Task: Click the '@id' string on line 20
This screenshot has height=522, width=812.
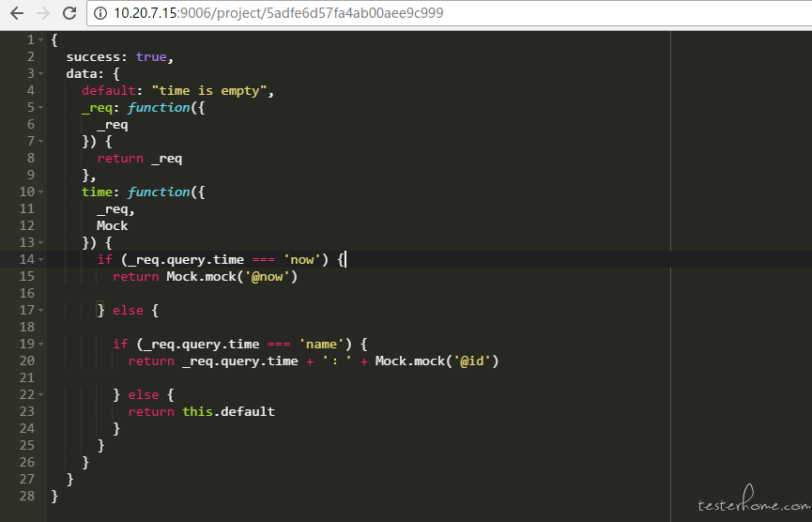Action: click(x=472, y=361)
